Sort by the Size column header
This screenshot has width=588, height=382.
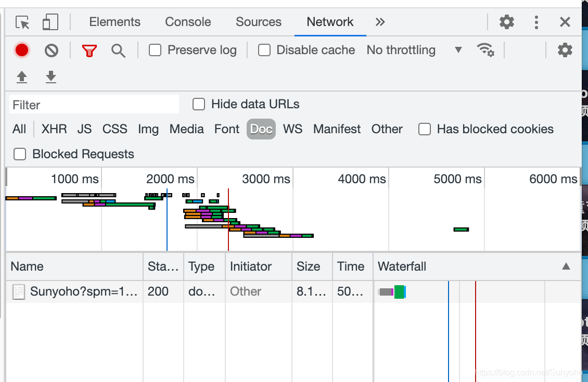pos(312,266)
